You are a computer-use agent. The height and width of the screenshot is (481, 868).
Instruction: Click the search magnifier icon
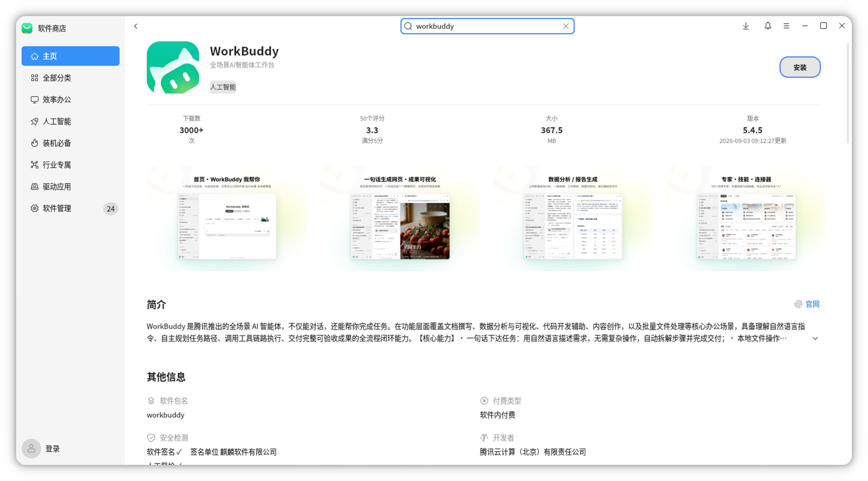pos(408,26)
